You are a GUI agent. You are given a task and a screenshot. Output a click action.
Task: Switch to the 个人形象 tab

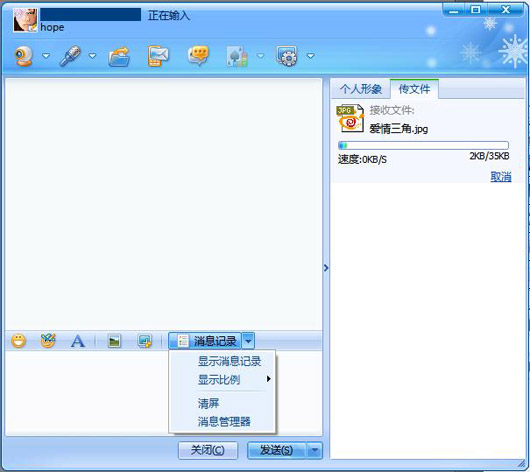(361, 89)
